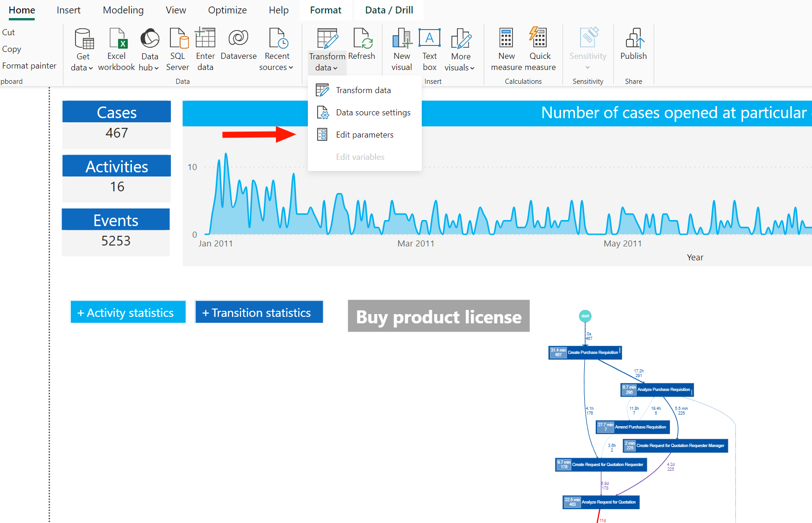This screenshot has height=523, width=812.
Task: Open the Data hub icon
Action: [150, 38]
